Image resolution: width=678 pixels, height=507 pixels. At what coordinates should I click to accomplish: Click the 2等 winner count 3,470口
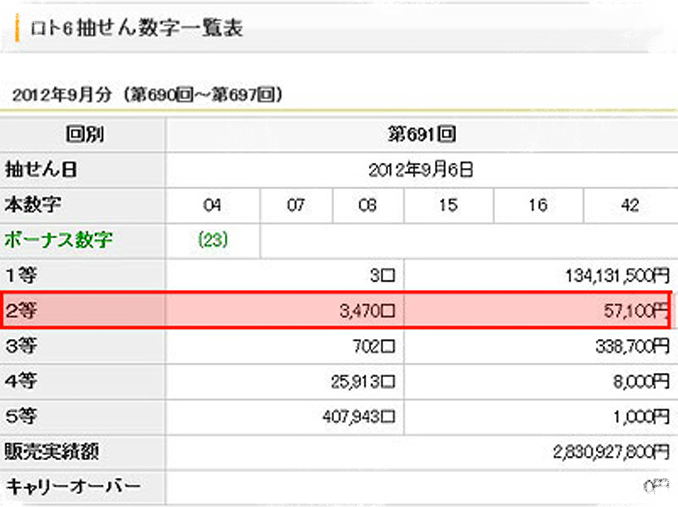(368, 311)
